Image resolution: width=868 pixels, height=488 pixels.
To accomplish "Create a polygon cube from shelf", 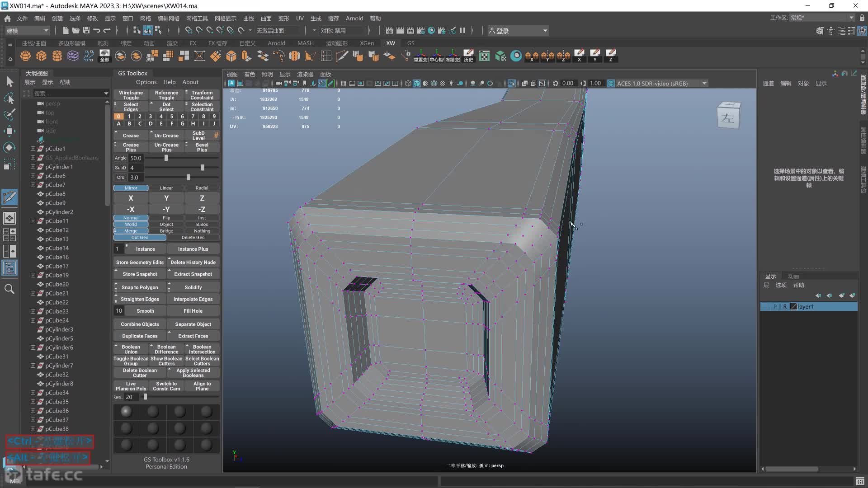I will pos(42,56).
